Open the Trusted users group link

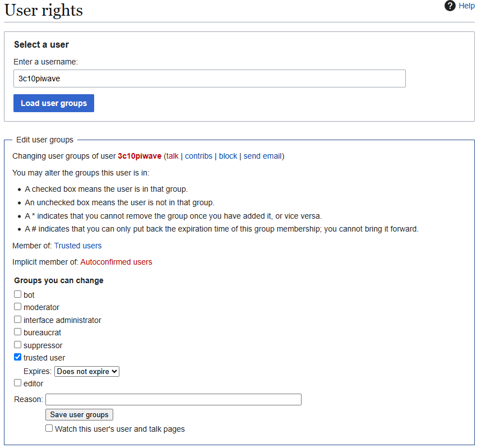[78, 246]
